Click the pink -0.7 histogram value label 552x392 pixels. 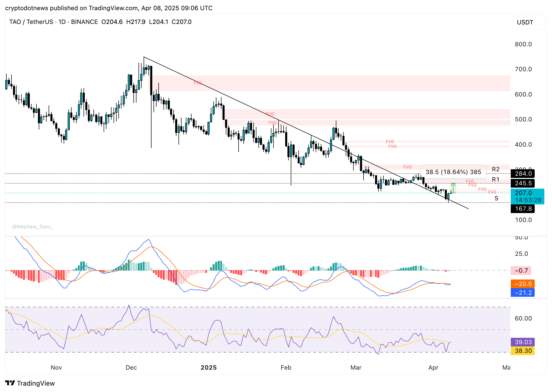(x=521, y=271)
